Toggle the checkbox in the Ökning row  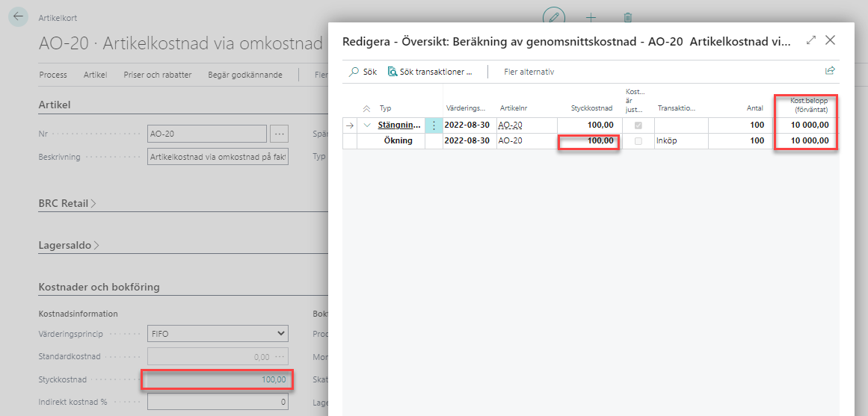pos(638,140)
